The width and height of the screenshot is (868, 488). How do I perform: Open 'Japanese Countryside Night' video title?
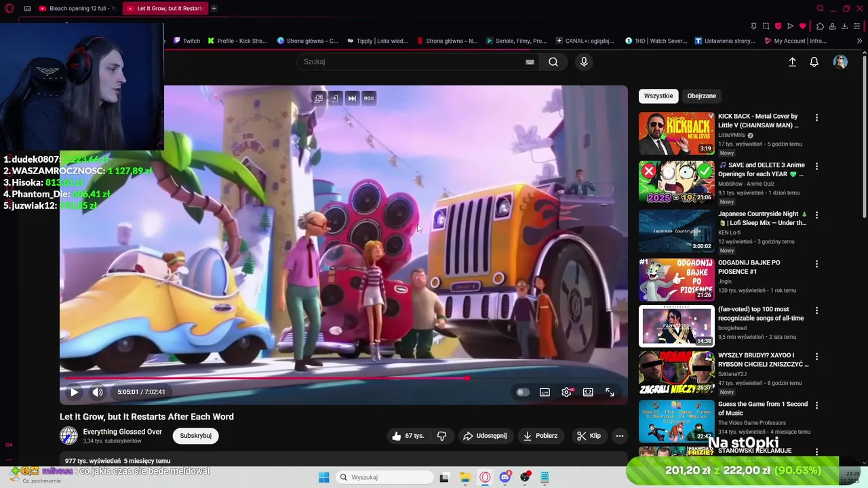coord(762,218)
